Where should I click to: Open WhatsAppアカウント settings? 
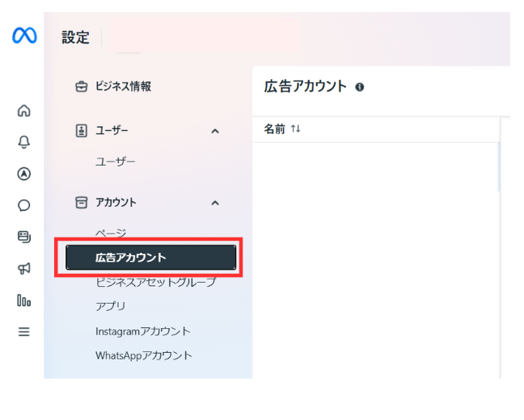coord(144,355)
